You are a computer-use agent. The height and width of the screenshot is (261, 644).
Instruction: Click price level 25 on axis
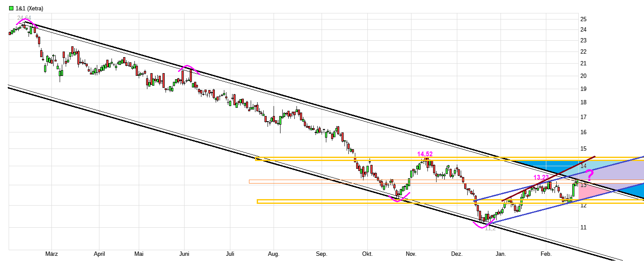(583, 19)
